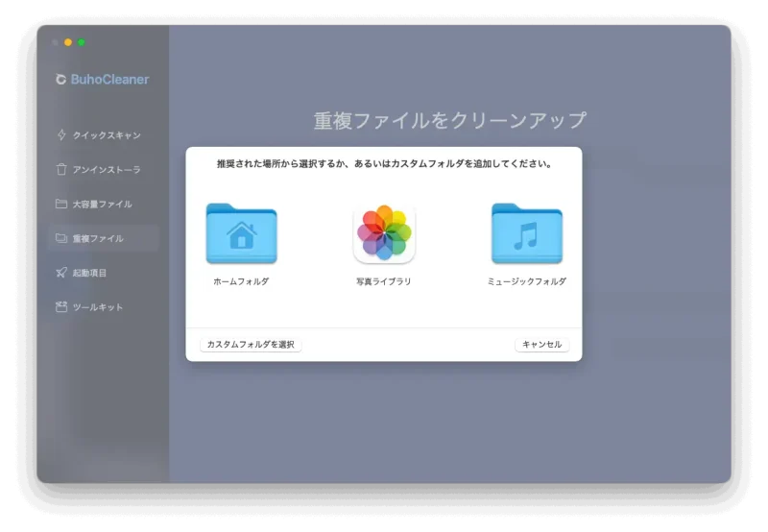Viewport: 768px width, 532px height.
Task: Choose the 写真ライブラリ Photos icon
Action: [384, 233]
